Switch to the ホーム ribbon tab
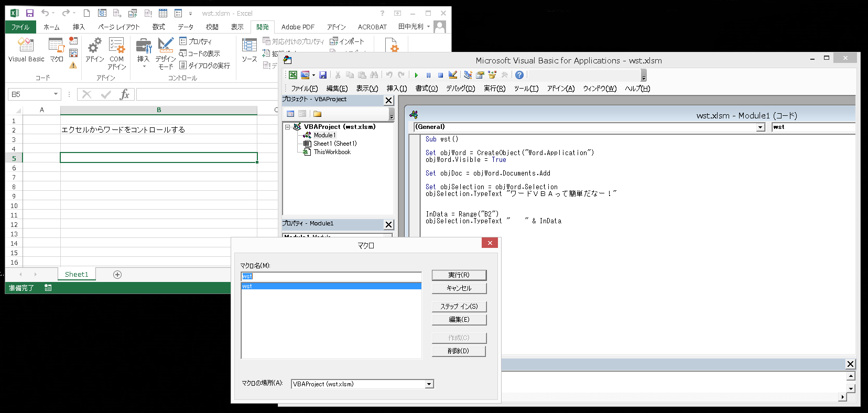The width and height of the screenshot is (868, 413). coord(51,27)
